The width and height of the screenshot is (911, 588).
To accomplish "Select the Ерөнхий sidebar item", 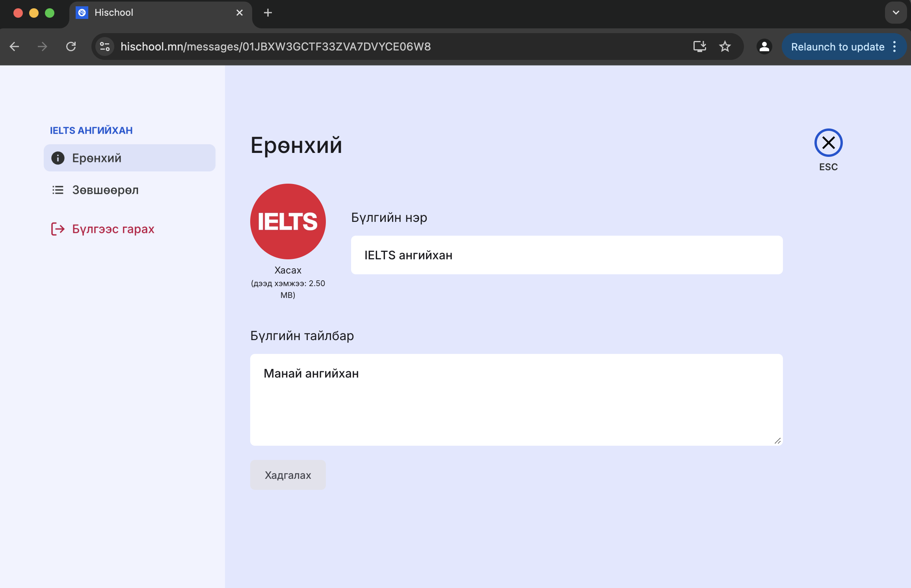I will (x=129, y=158).
